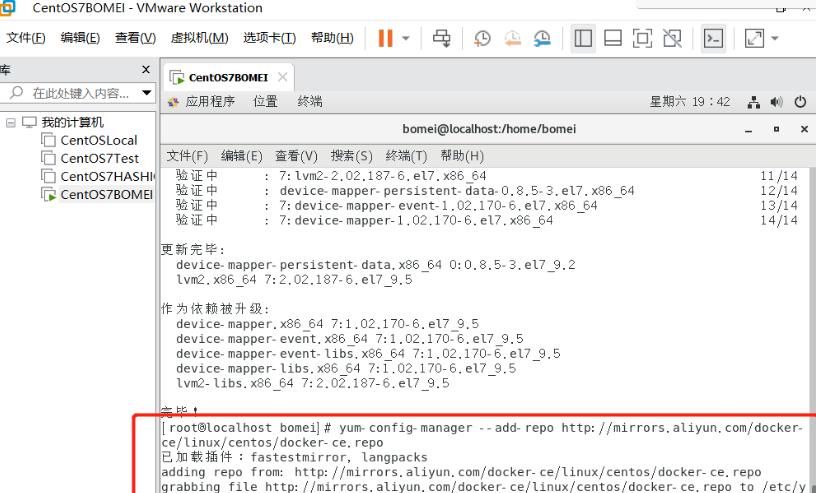The image size is (816, 493).
Task: Open the terminal 终端(T) menu
Action: (406, 156)
